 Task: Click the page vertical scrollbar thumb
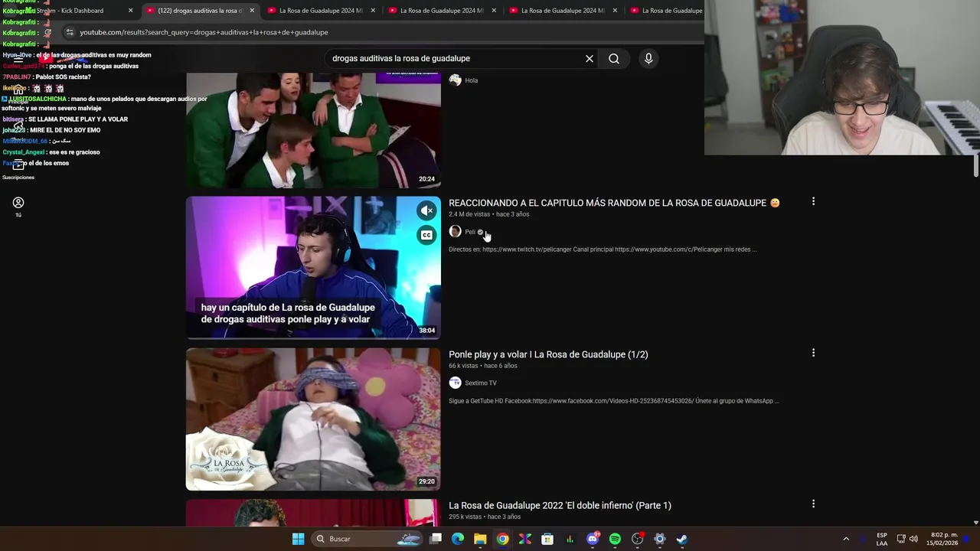[x=975, y=165]
